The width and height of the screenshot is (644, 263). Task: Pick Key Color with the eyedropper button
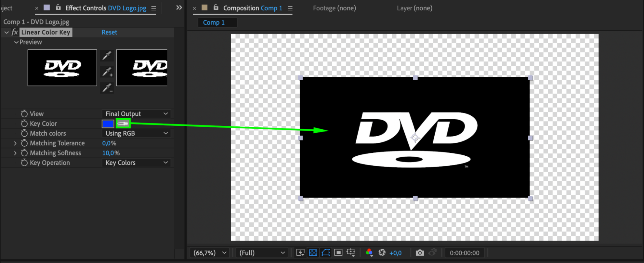tap(123, 123)
